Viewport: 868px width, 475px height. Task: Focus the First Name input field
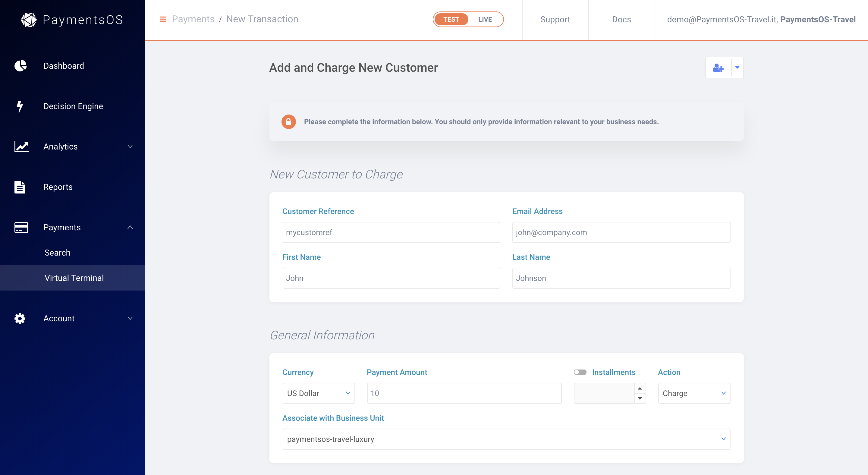[x=391, y=278]
